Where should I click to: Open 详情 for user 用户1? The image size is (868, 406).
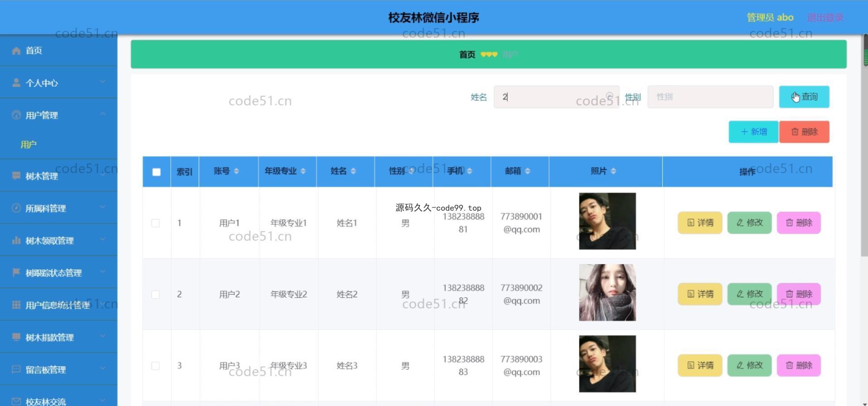[700, 223]
